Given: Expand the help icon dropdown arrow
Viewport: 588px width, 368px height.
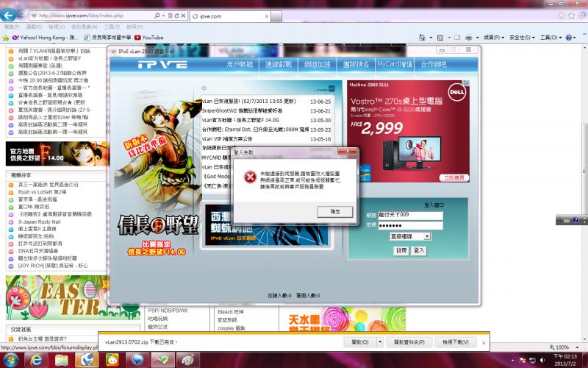Looking at the screenshot, I should (575, 38).
